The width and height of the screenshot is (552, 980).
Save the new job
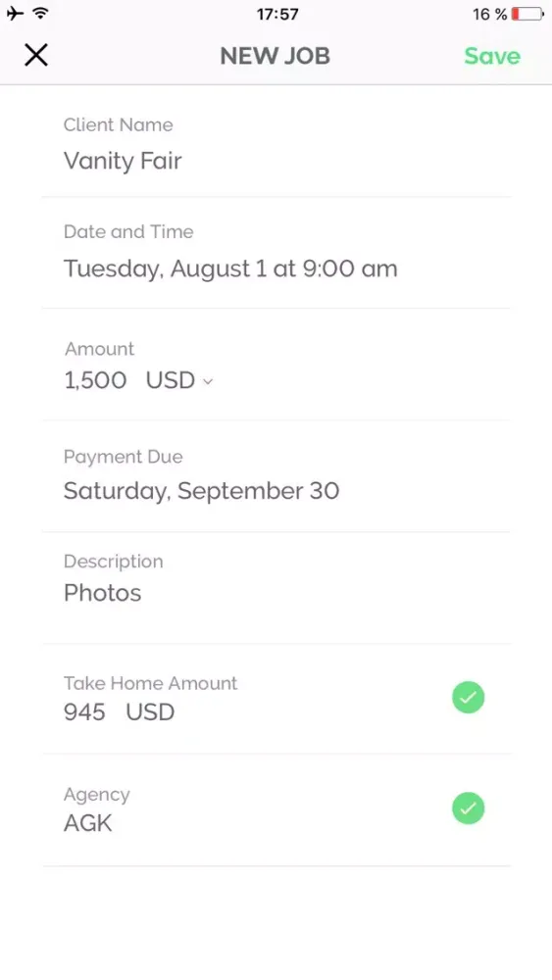(492, 56)
